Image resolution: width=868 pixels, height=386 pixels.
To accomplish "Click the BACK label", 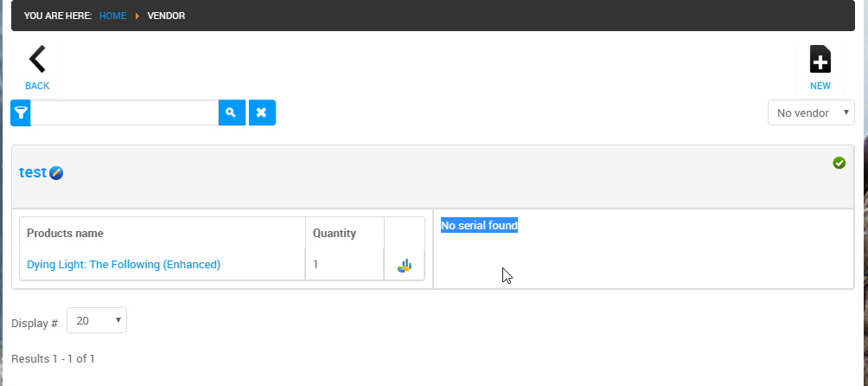I will point(37,86).
